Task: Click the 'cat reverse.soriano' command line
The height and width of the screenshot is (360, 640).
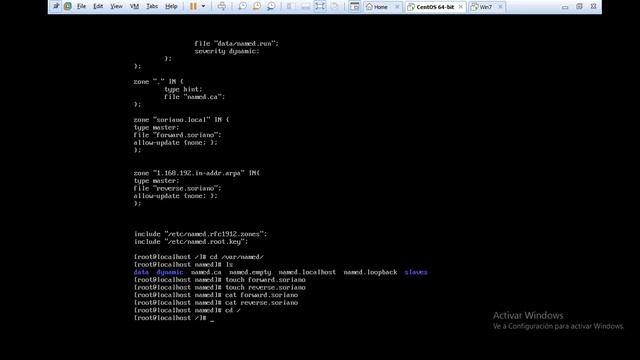Action: pyautogui.click(x=216, y=302)
